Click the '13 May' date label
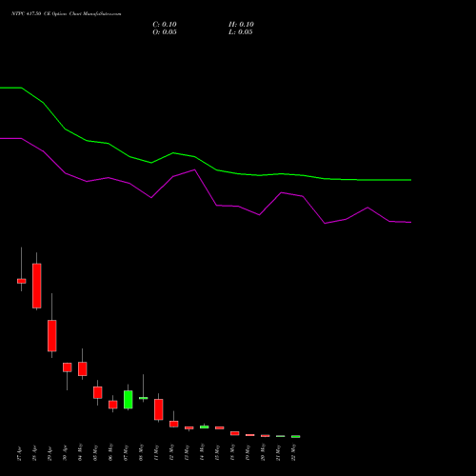This screenshot has height=476, width=476. [x=187, y=452]
